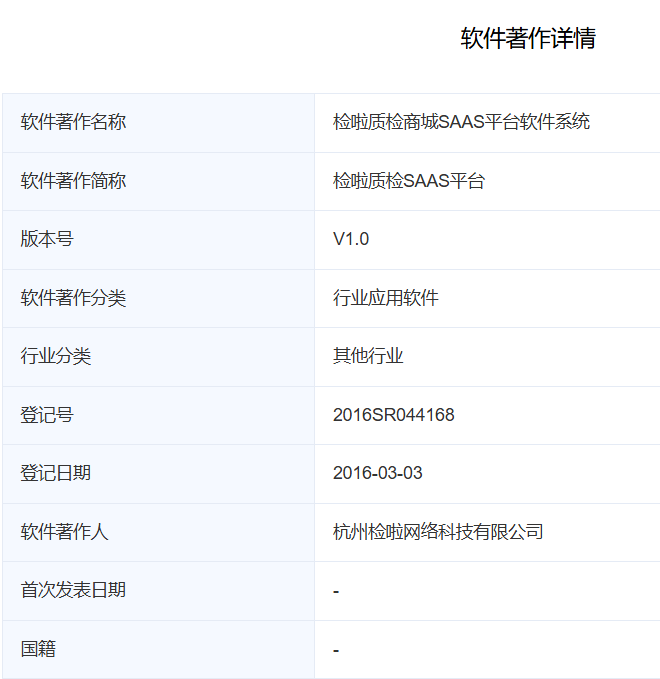The width and height of the screenshot is (660, 679).
Task: Select the 登记号 label
Action: tap(47, 415)
